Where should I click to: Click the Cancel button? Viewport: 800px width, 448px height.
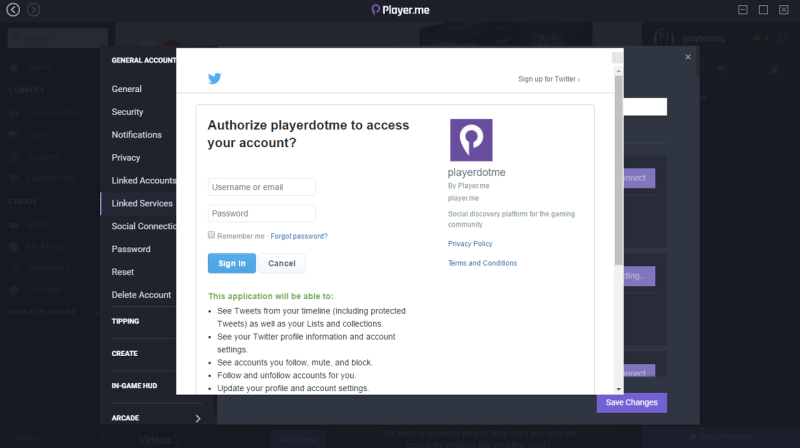282,263
